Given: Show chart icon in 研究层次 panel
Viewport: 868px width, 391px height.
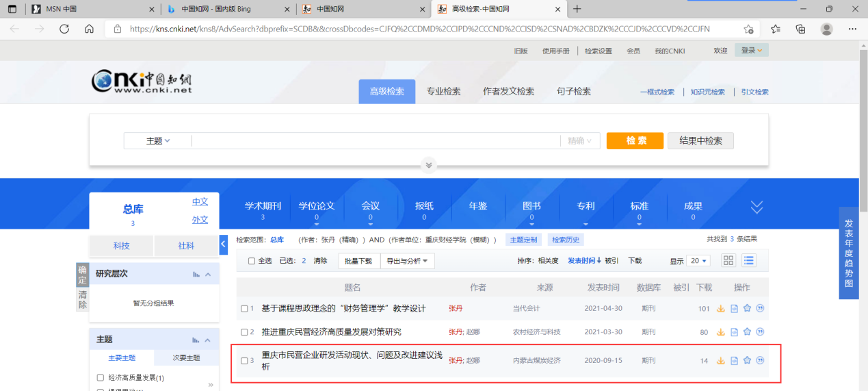Looking at the screenshot, I should point(196,274).
